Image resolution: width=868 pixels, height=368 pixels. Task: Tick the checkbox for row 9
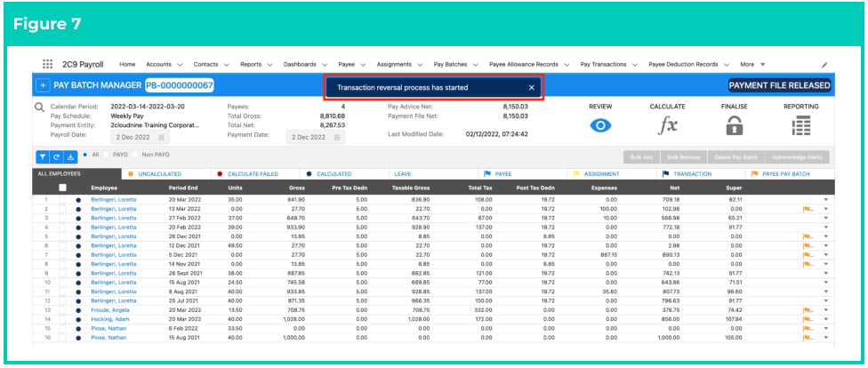(63, 274)
